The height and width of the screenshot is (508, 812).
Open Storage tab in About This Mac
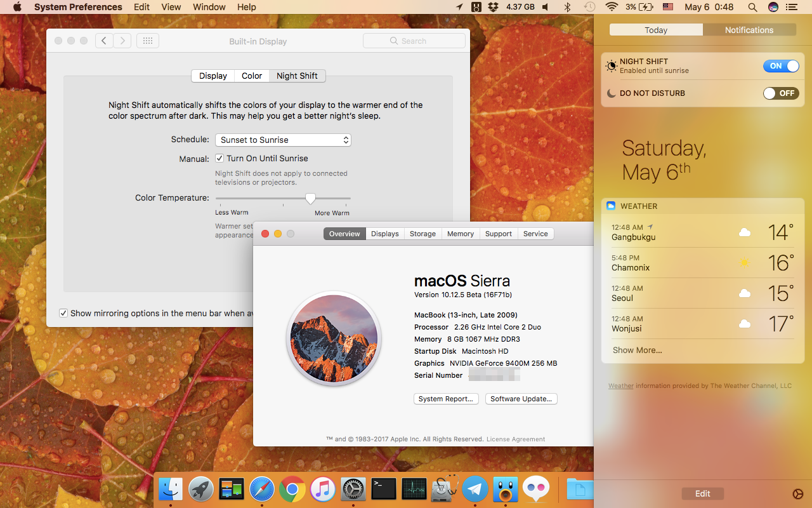[x=422, y=234]
